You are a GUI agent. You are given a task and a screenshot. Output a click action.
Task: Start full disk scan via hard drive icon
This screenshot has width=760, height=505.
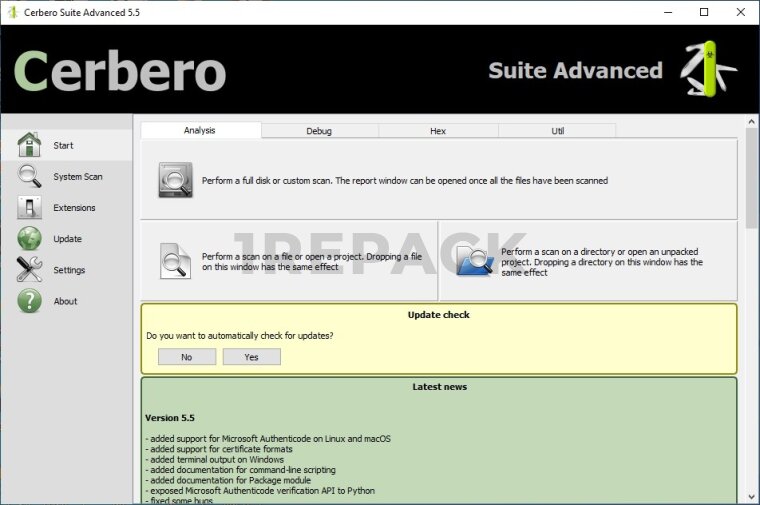pyautogui.click(x=175, y=181)
